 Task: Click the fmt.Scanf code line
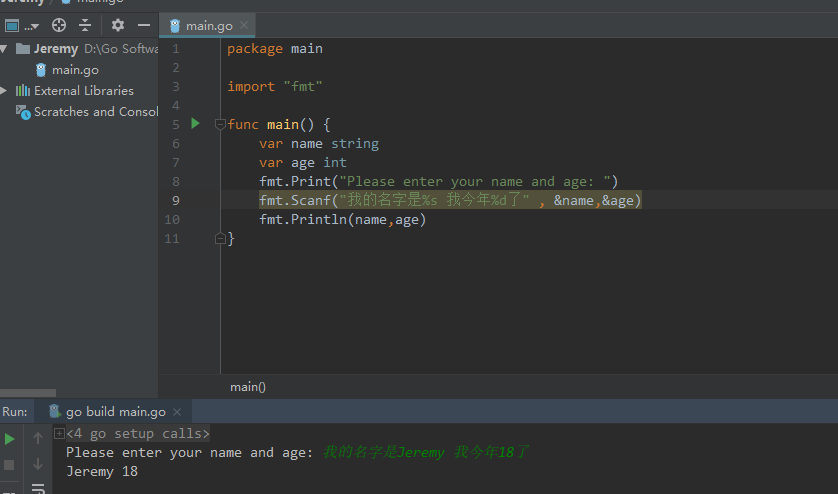[450, 200]
